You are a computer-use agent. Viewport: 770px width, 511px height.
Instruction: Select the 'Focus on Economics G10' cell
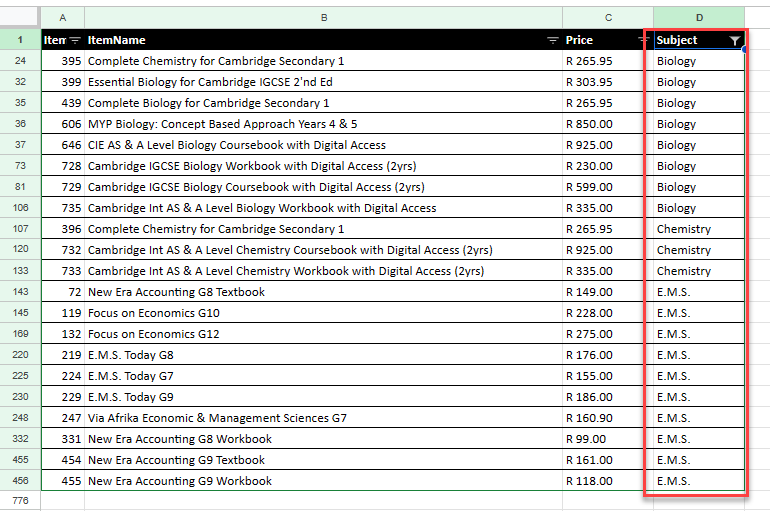153,313
